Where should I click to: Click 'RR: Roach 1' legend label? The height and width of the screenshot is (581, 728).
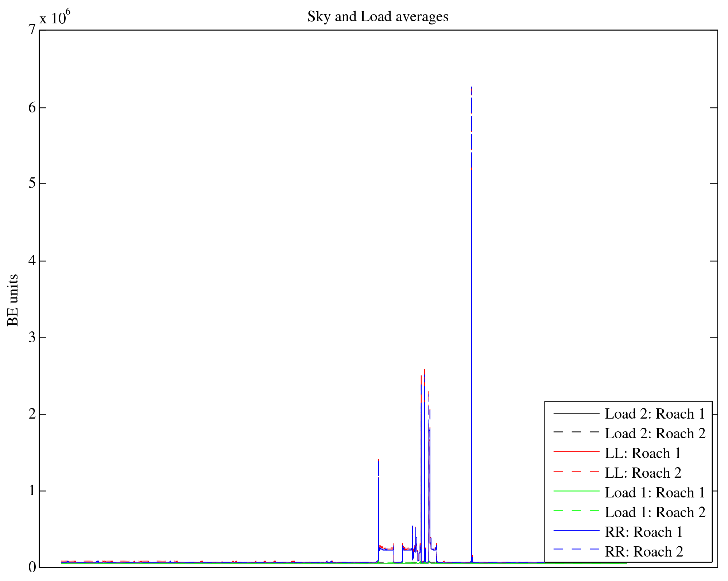coord(643,532)
